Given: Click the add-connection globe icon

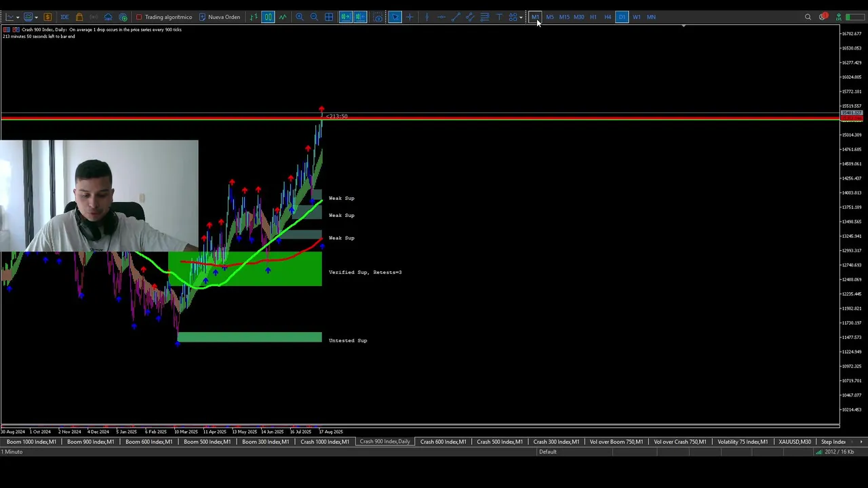Looking at the screenshot, I should coord(123,17).
